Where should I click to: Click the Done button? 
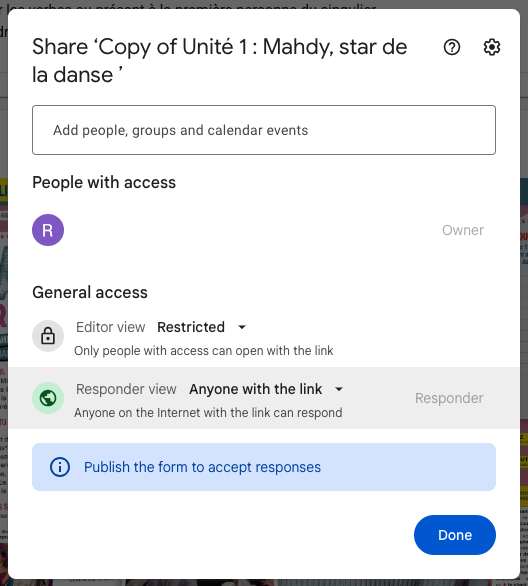click(455, 535)
